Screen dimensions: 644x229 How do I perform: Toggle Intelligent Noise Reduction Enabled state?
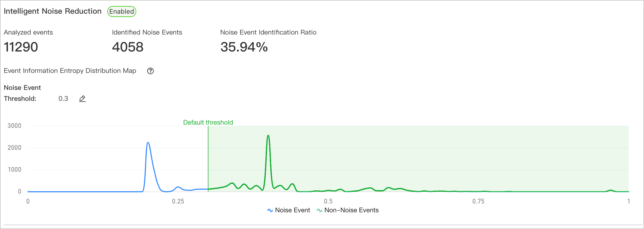click(x=121, y=12)
